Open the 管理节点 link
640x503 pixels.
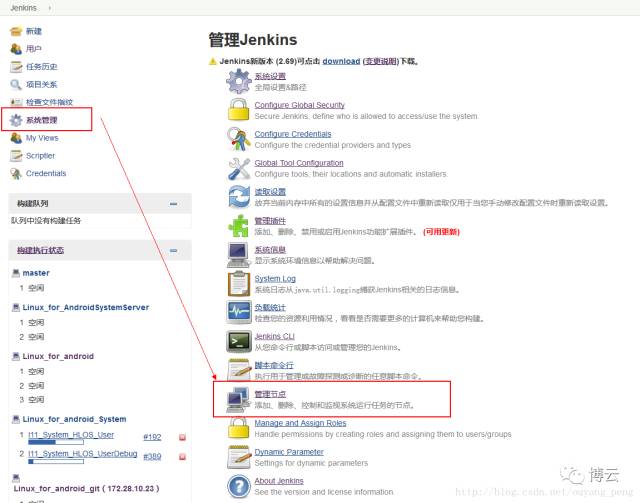tap(270, 394)
